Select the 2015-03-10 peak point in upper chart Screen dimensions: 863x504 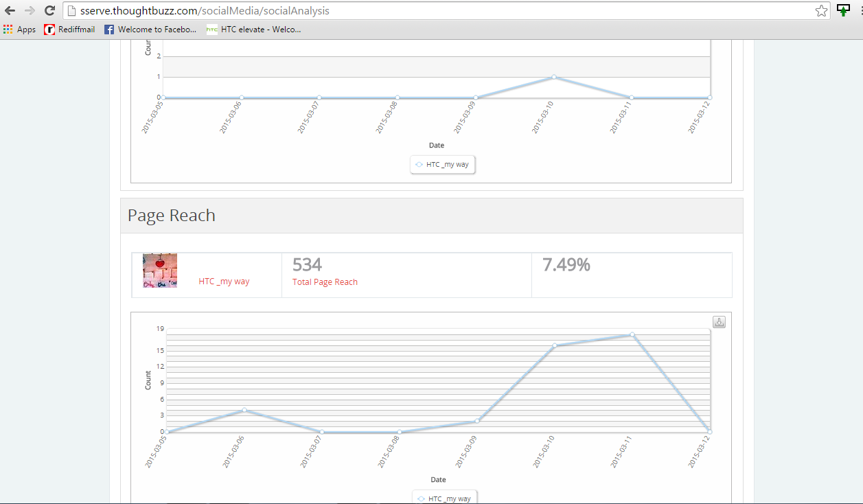(x=553, y=77)
